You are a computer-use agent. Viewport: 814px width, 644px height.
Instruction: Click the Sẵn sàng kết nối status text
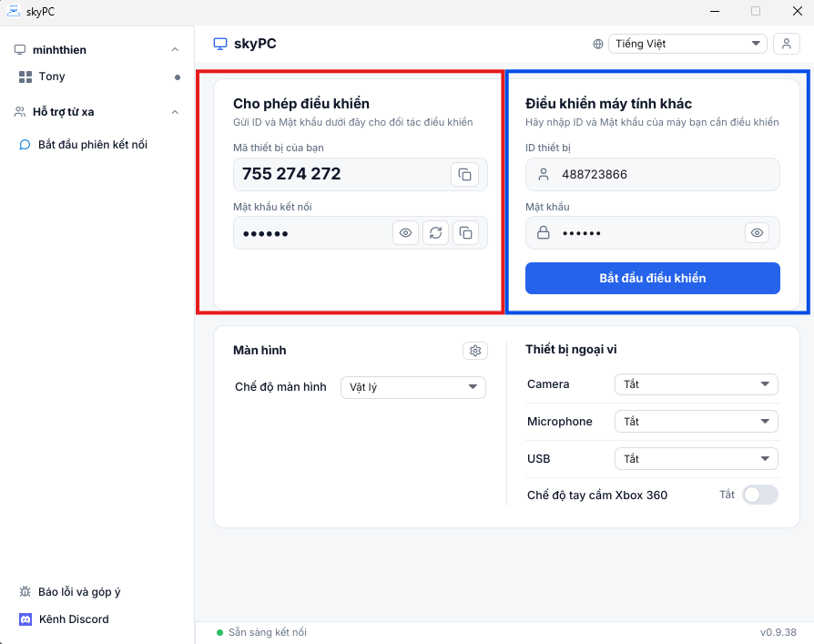[x=268, y=632]
